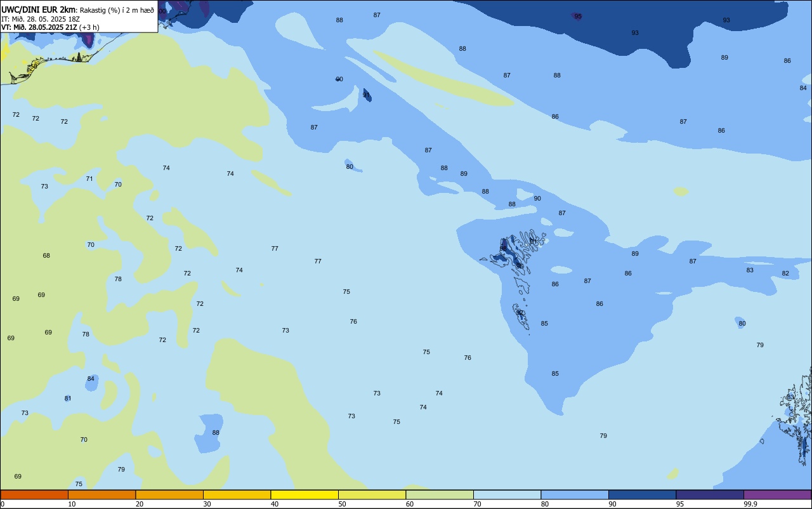
Task: Click the 'VT: Mið. 28.05.2025 21Z (+3 h)' line
Action: 50,27
